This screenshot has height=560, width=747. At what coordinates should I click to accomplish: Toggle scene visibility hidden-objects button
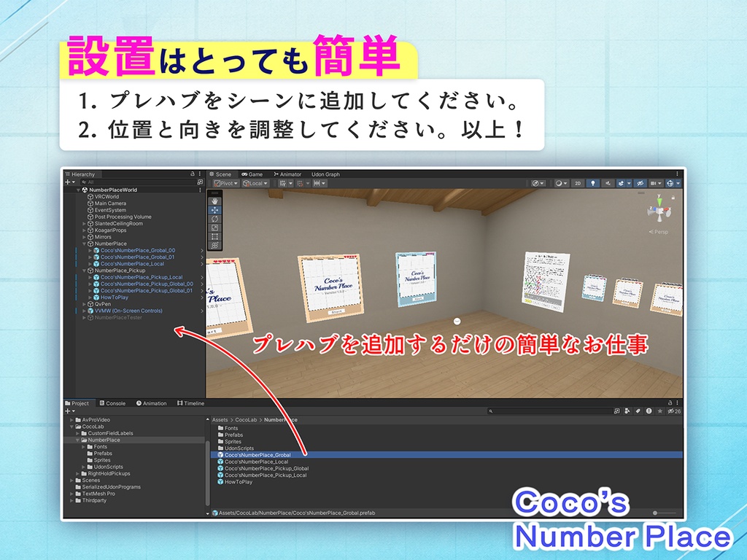[x=640, y=183]
